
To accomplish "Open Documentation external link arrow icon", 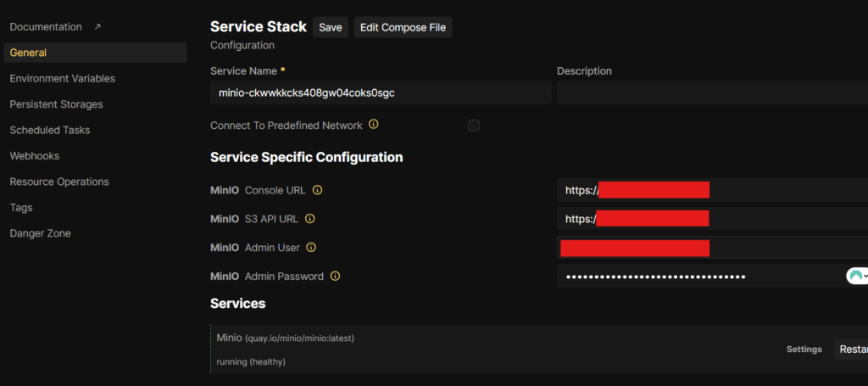I will tap(97, 26).
